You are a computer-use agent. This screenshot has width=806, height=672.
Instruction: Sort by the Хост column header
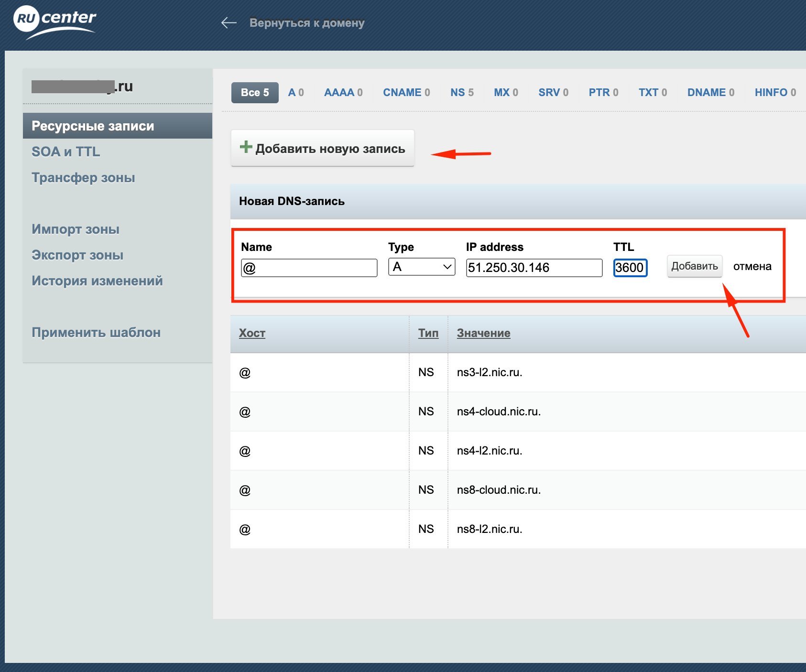[252, 333]
